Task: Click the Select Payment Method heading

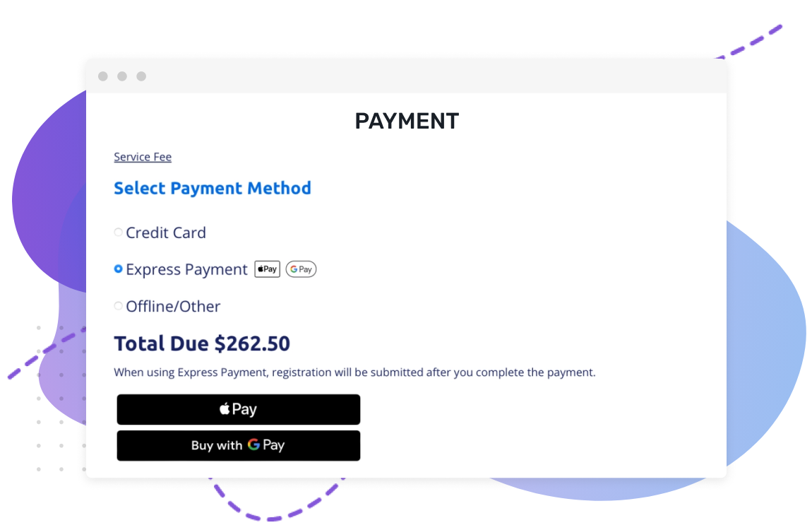Action: coord(212,188)
